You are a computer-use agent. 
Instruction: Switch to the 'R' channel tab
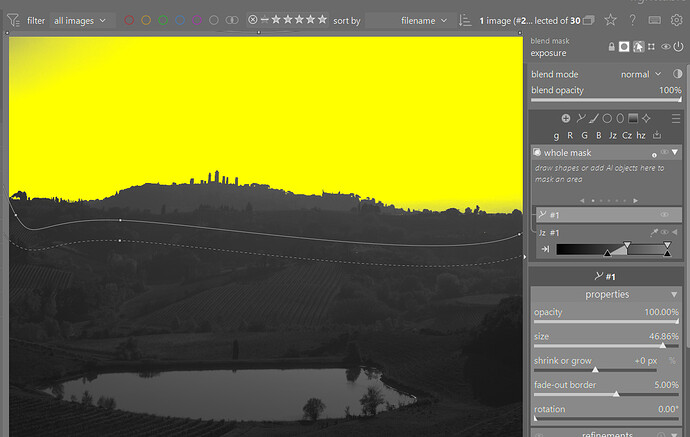[x=570, y=136]
